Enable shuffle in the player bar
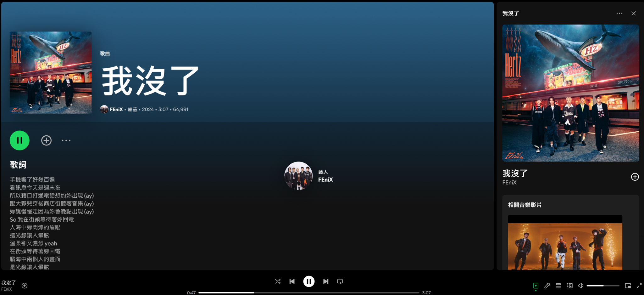This screenshot has width=644, height=295. point(278,281)
